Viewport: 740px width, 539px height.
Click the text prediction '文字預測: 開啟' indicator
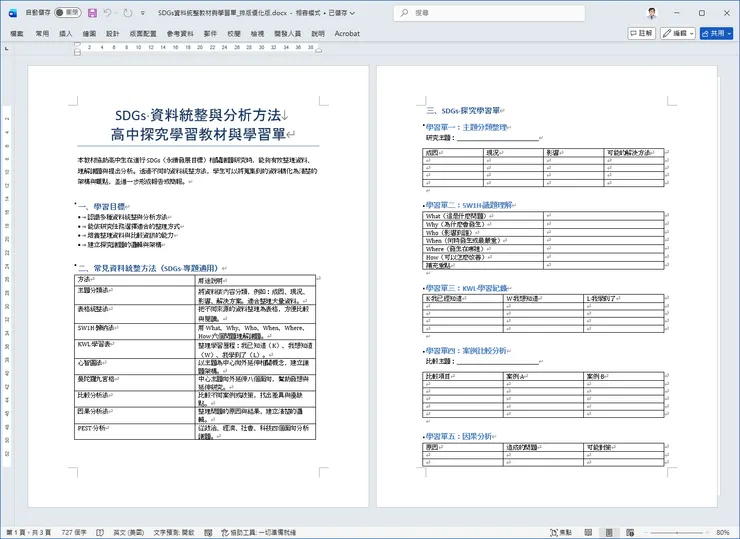[174, 532]
